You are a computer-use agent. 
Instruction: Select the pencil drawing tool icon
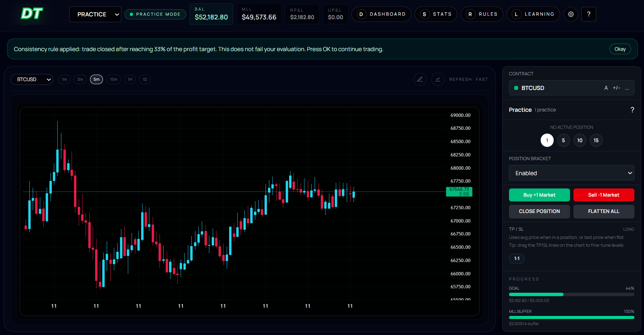click(420, 79)
